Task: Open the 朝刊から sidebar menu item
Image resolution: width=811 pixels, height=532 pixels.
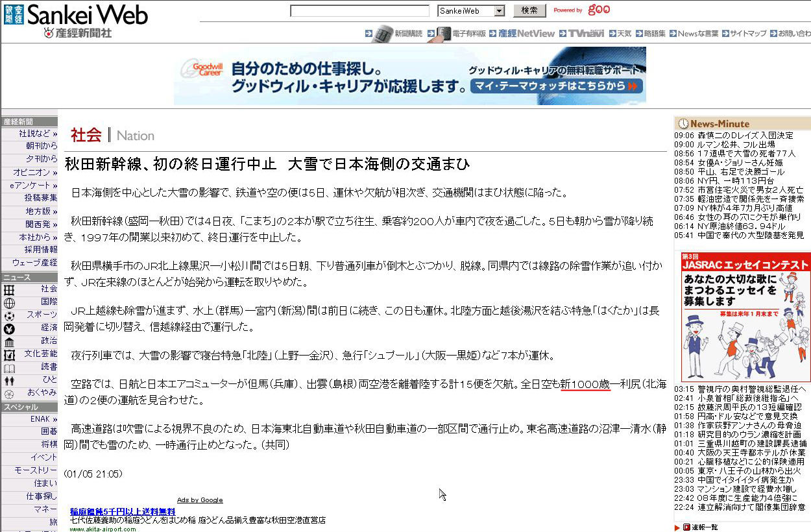Action: 42,147
